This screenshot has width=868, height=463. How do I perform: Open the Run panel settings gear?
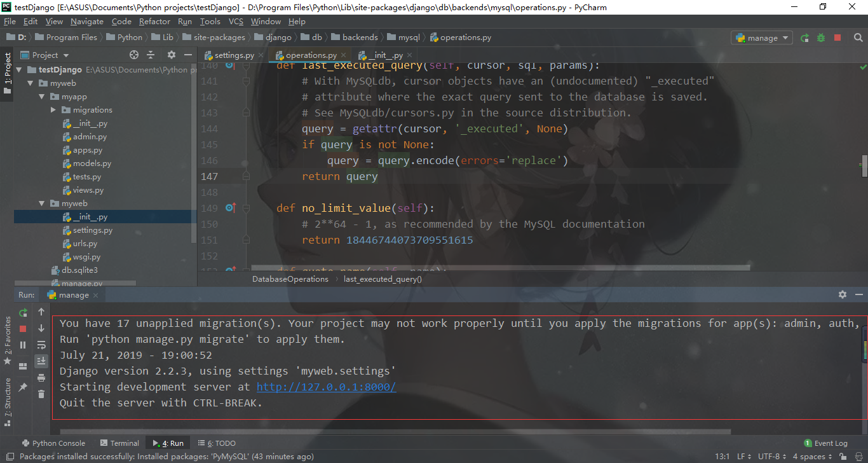click(843, 294)
